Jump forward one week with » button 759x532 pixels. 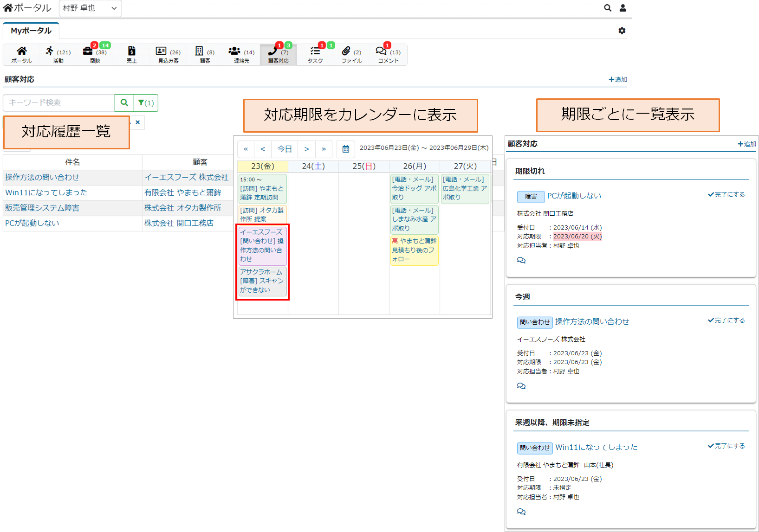tap(324, 149)
